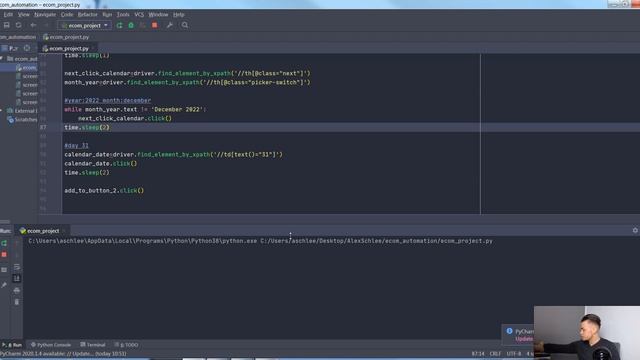
Task: Save all files with the toolbar disk icon
Action: click(x=7, y=25)
